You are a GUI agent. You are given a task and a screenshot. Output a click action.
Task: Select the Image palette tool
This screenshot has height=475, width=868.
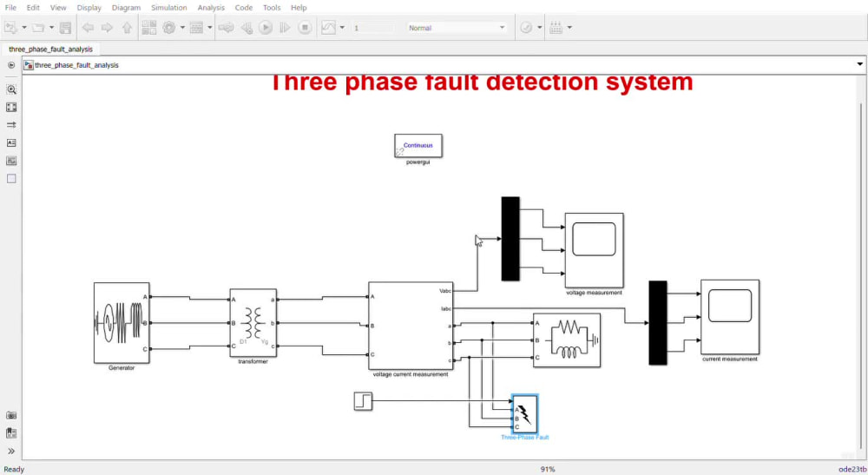click(x=11, y=161)
